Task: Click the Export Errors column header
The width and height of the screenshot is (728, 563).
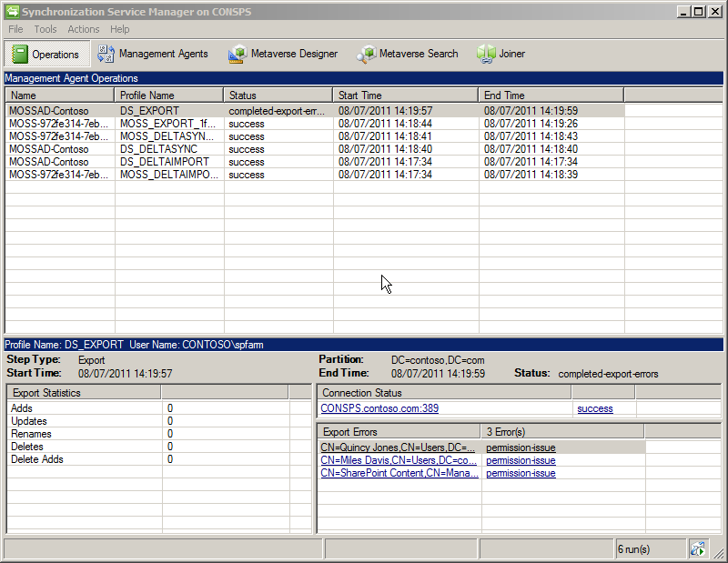Action: [399, 432]
